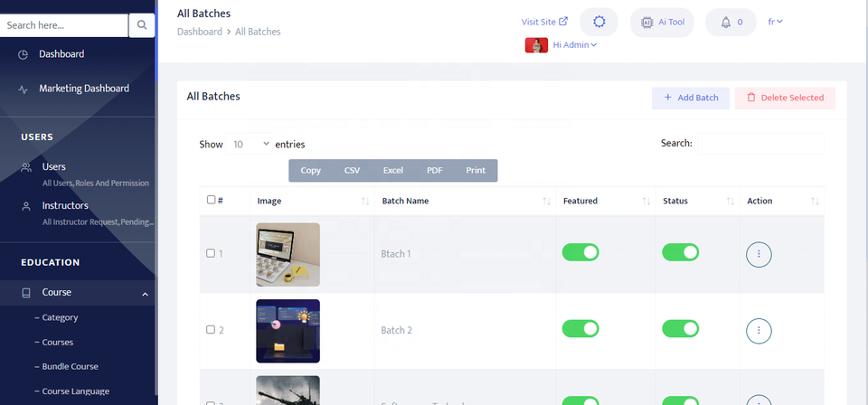
Task: Click the Copy export button
Action: pos(310,171)
